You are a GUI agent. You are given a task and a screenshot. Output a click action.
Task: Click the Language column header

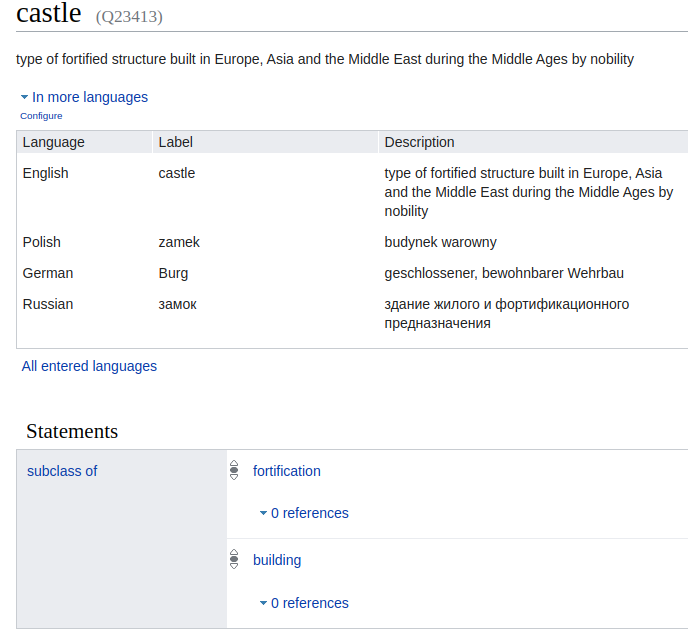point(54,142)
